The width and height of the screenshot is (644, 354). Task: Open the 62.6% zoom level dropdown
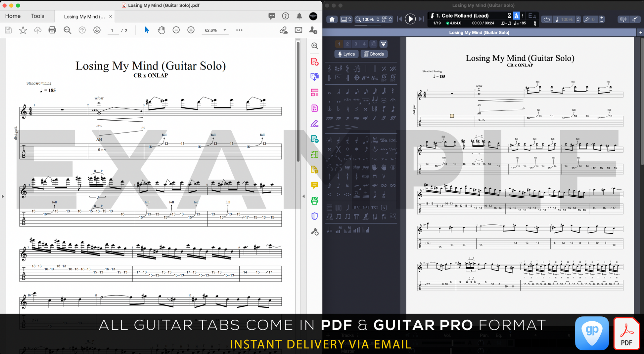point(225,30)
